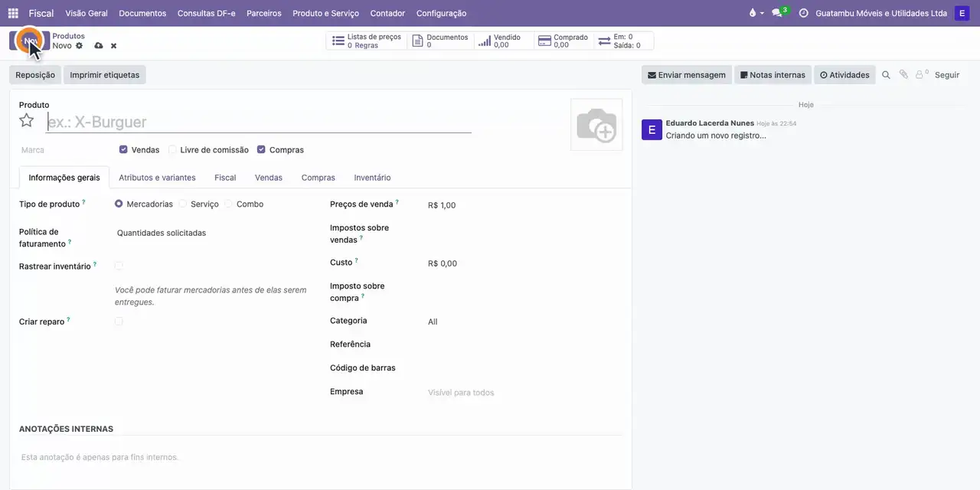Click the paperclip attachments icon in chatter
Viewport: 980px width, 490px height.
903,75
